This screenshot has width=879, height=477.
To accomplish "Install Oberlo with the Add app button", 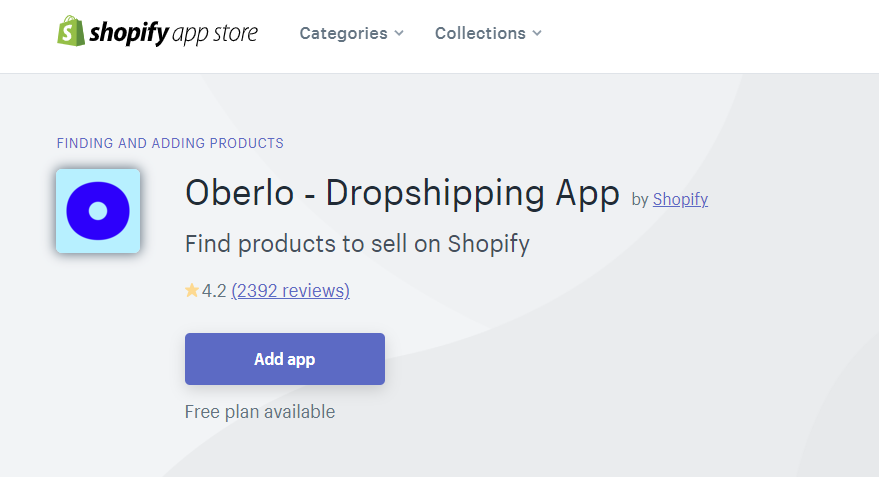I will [285, 359].
